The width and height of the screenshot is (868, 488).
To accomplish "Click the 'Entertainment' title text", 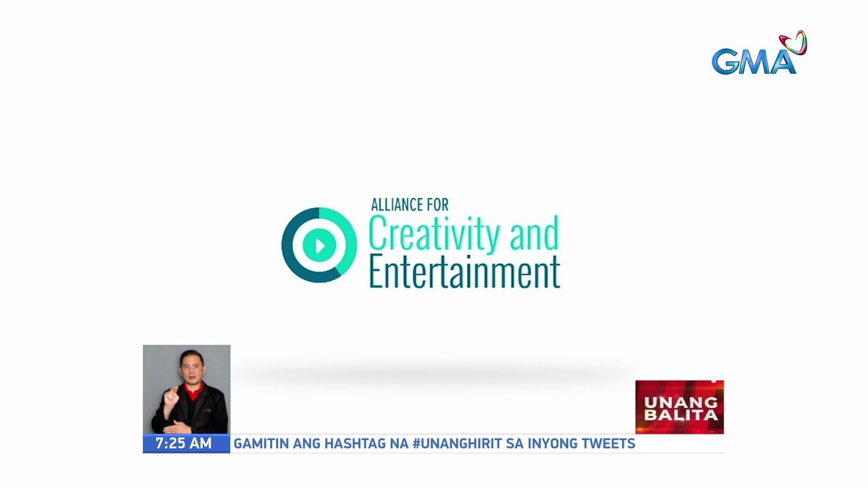I will pyautogui.click(x=465, y=272).
